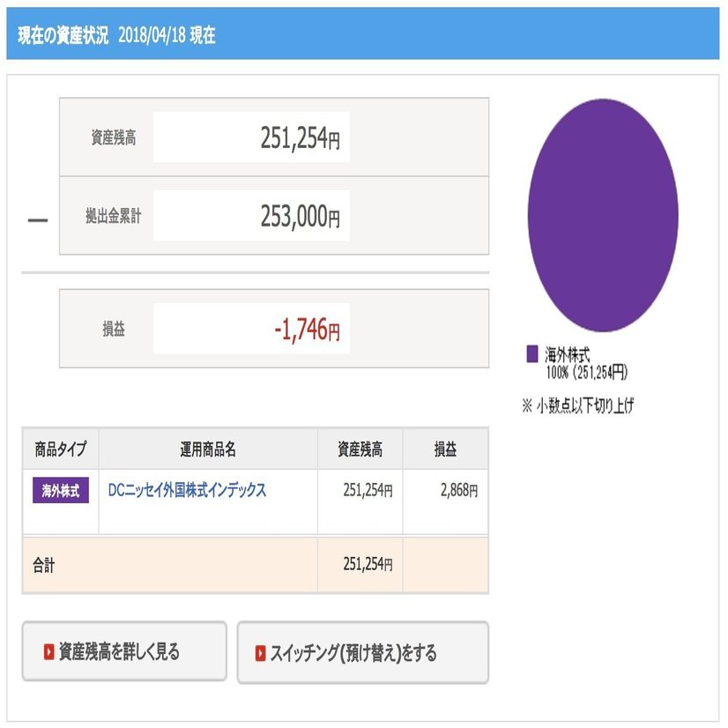Select the 資産残高 value 251,254円 at top
728x728 pixels.
coord(300,137)
